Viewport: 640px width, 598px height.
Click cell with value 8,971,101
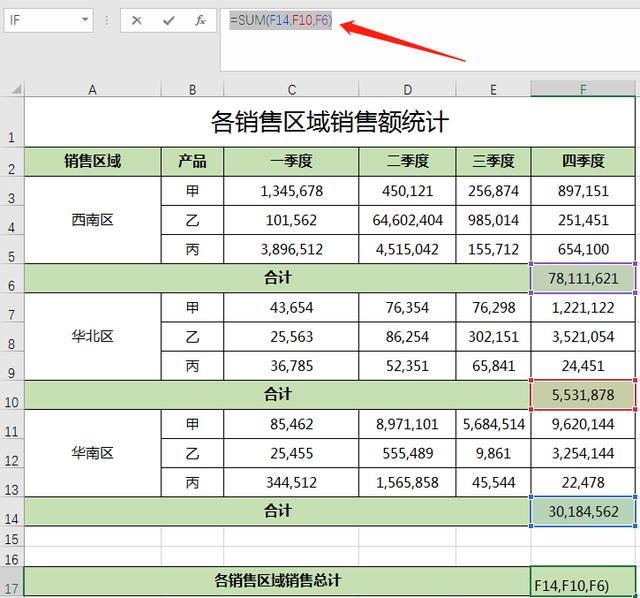(x=407, y=424)
